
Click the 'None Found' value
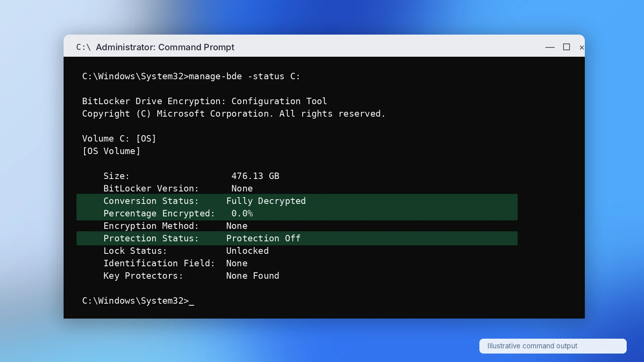pyautogui.click(x=252, y=276)
